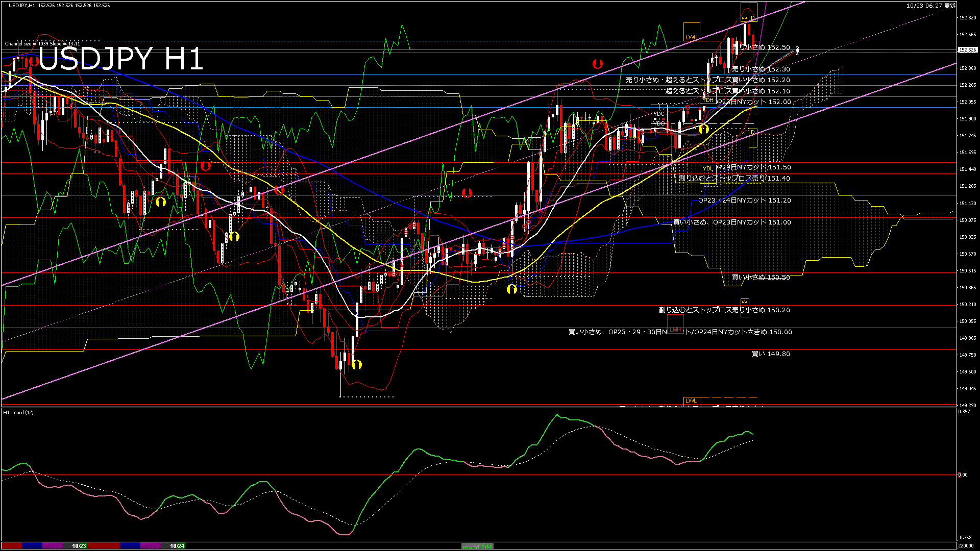Image resolution: width=980 pixels, height=551 pixels.
Task: Click the 買い 149.80 level label
Action: pos(771,354)
